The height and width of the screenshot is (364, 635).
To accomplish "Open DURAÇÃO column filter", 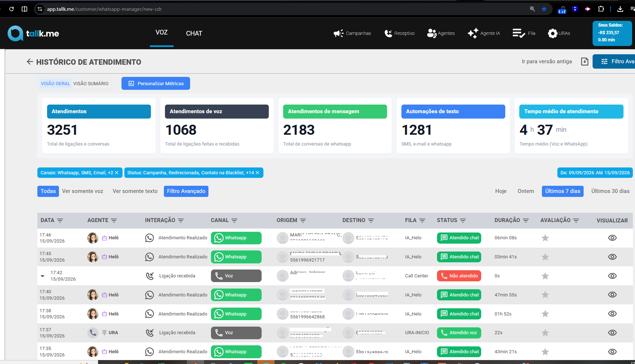I will pos(526,221).
